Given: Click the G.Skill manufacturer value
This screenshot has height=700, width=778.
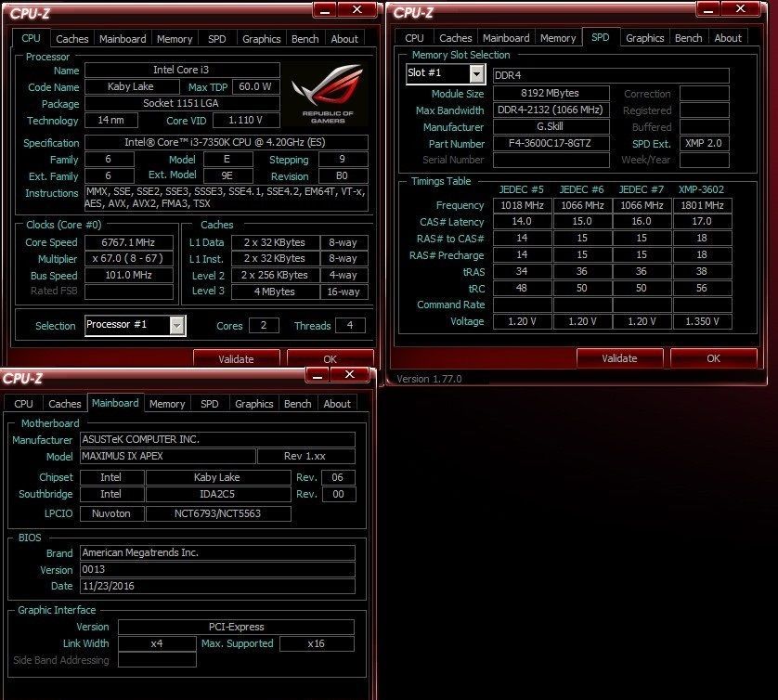Looking at the screenshot, I should (551, 126).
